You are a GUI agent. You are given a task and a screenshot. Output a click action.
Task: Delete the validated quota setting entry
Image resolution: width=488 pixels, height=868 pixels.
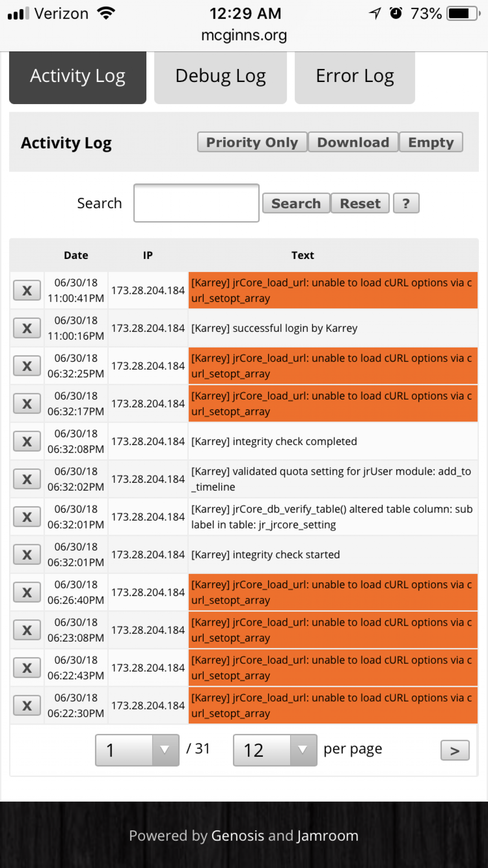click(27, 479)
